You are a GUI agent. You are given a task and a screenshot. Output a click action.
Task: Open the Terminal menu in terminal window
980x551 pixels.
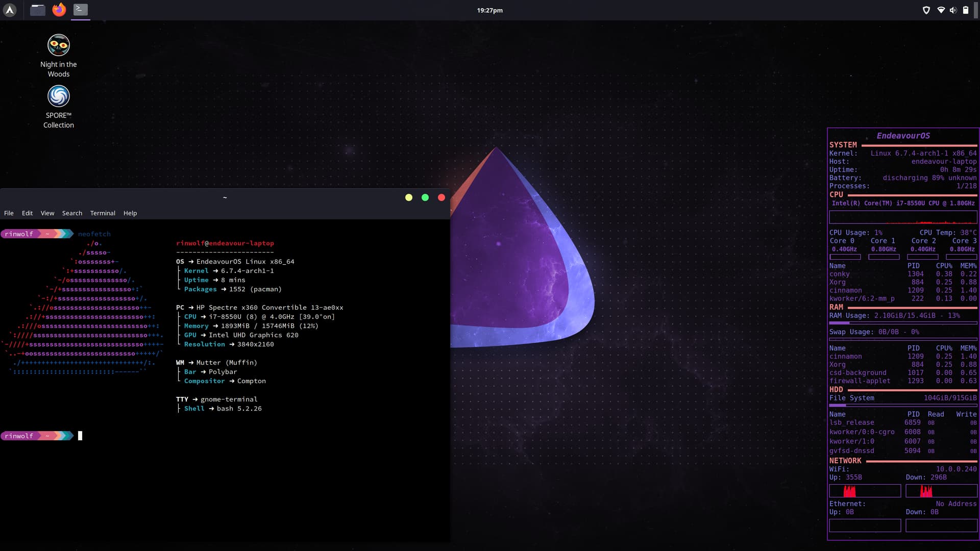[x=103, y=213]
